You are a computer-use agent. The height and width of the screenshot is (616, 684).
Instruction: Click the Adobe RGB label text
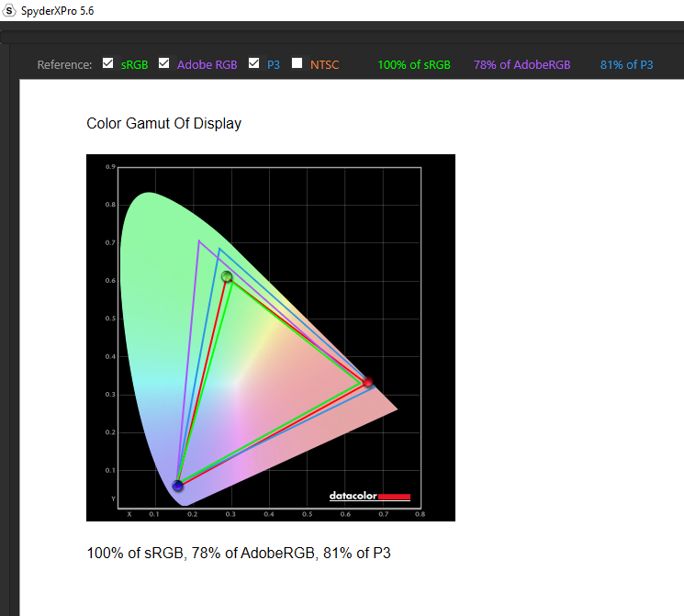(x=207, y=65)
